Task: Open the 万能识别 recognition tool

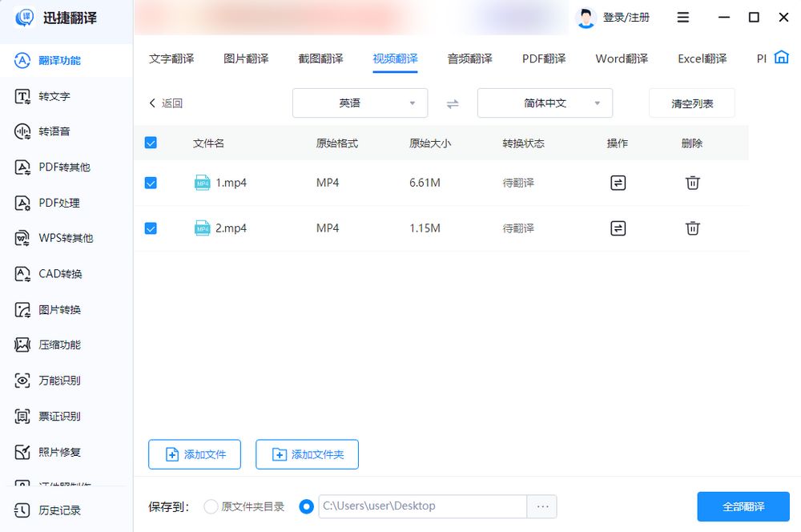Action: point(54,381)
